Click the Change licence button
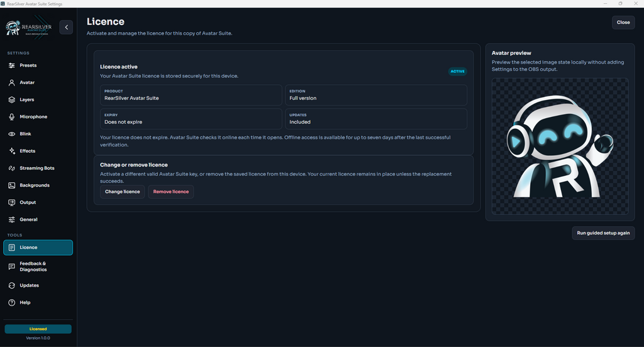 (x=123, y=192)
